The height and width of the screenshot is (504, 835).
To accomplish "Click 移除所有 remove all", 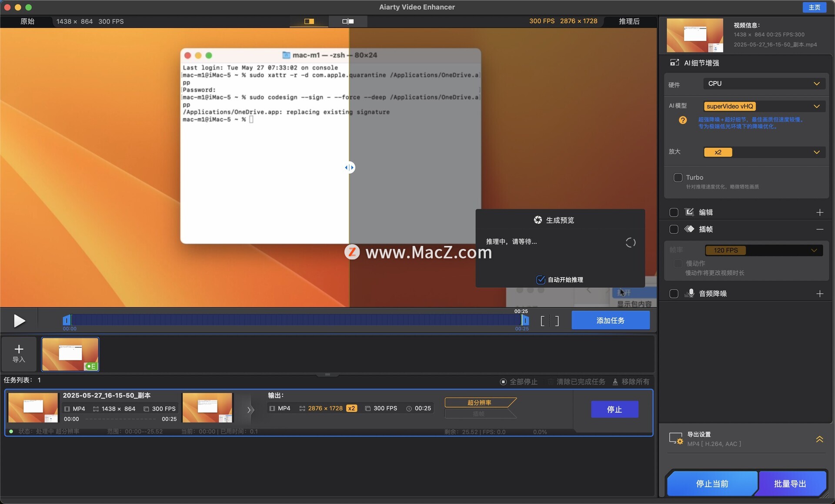I will tap(631, 381).
